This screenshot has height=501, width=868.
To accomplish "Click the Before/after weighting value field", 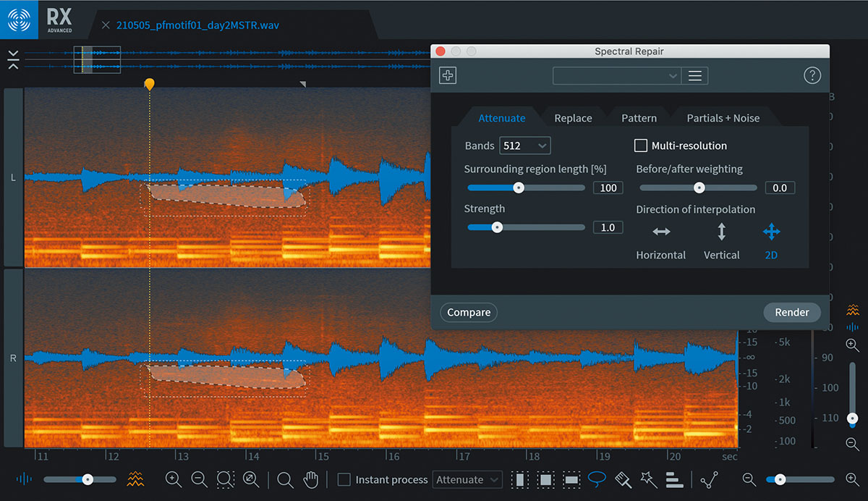I will (780, 188).
